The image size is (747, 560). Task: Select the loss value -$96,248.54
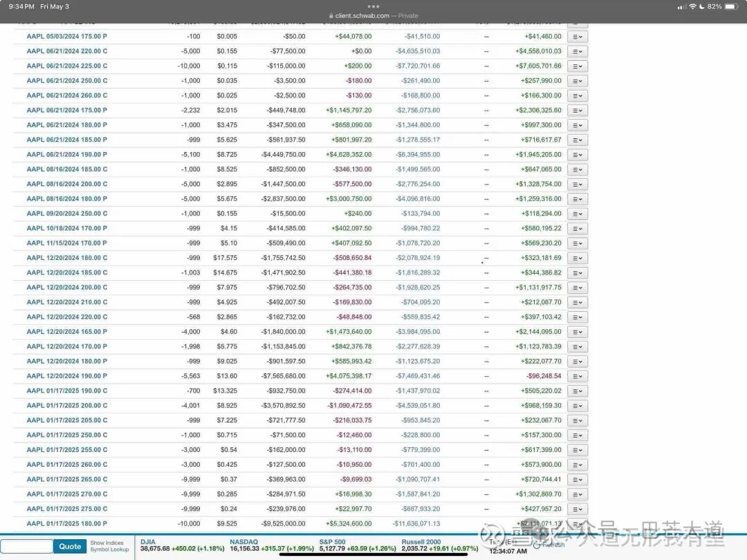tap(544, 375)
